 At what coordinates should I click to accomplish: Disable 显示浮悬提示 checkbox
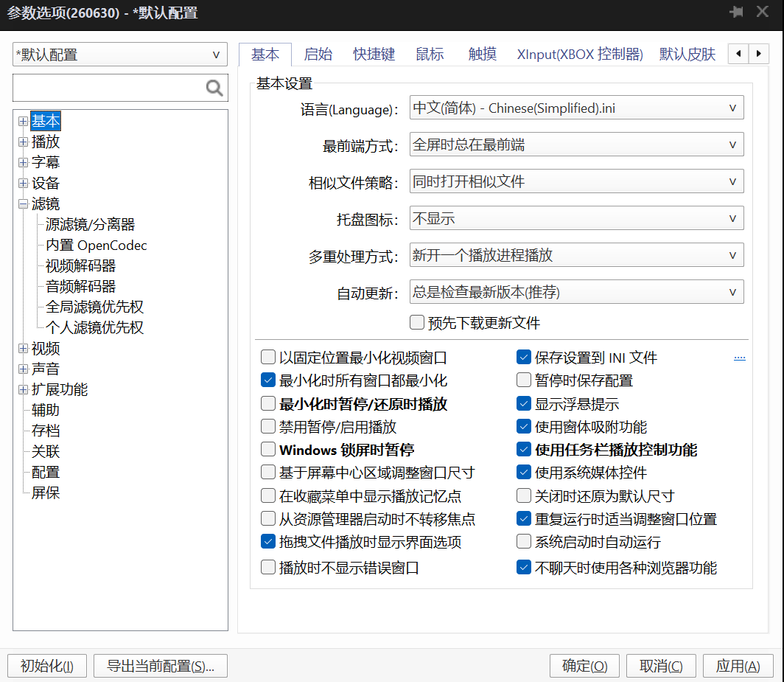[523, 403]
